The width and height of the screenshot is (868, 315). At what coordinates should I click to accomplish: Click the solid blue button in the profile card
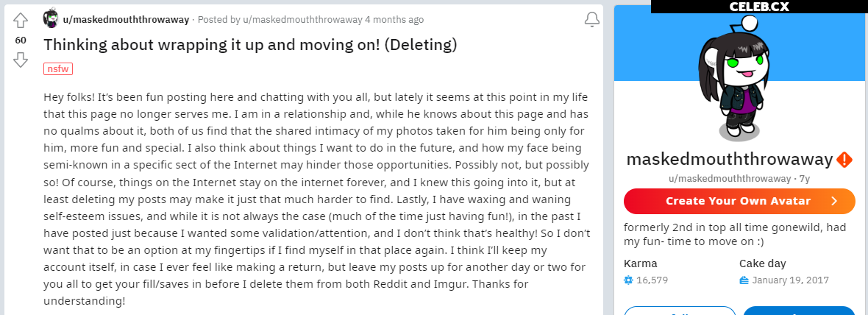pyautogui.click(x=799, y=311)
